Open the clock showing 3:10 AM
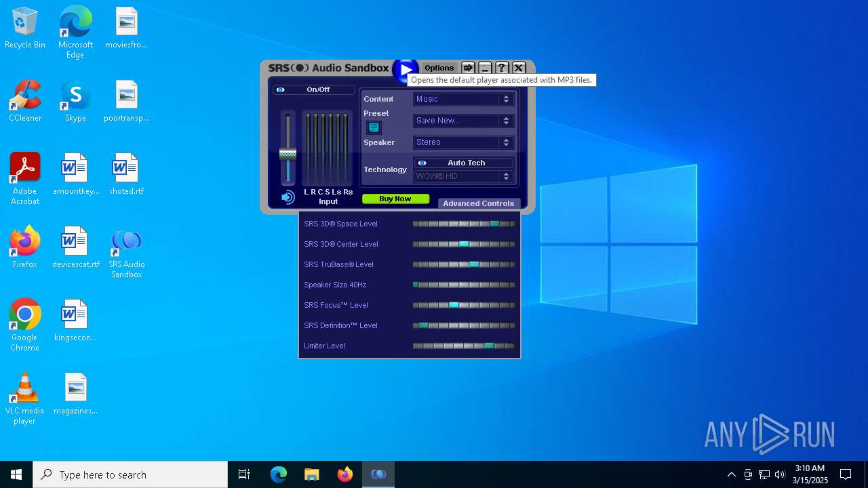The width and height of the screenshot is (868, 488). tap(810, 474)
